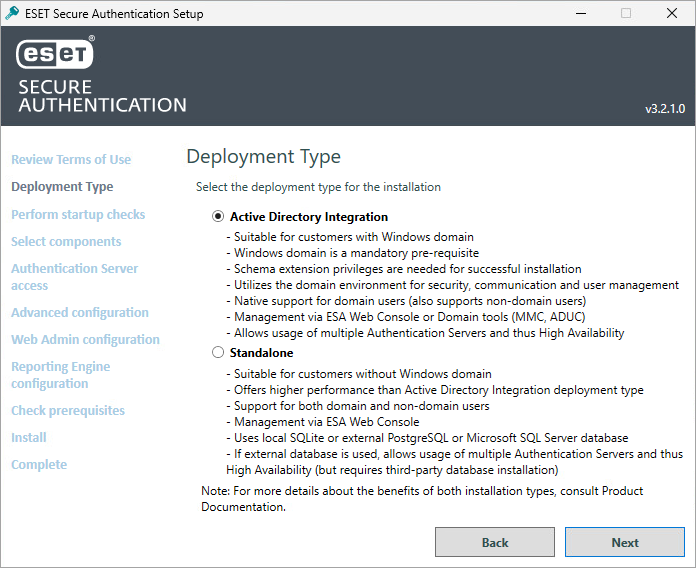Click 'Suitable for customers with Windows domain' line
Screen dimensions: 696x568
click(x=350, y=237)
